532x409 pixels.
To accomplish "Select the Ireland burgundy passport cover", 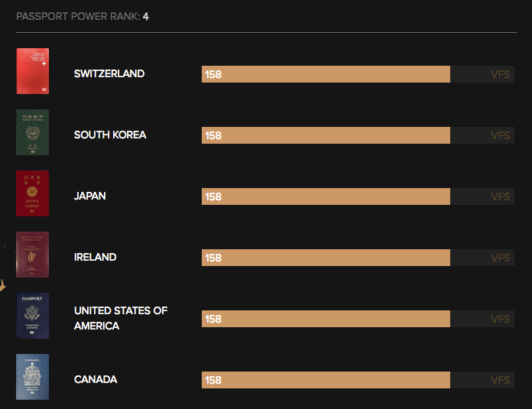I will (33, 255).
